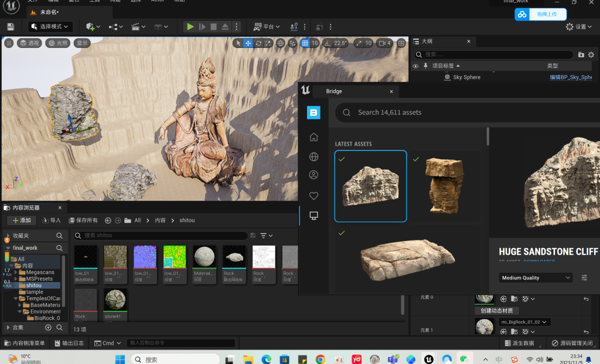Screen dimensions: 600x364
Task: Open Bridge favorites heart icon
Action: (314, 196)
